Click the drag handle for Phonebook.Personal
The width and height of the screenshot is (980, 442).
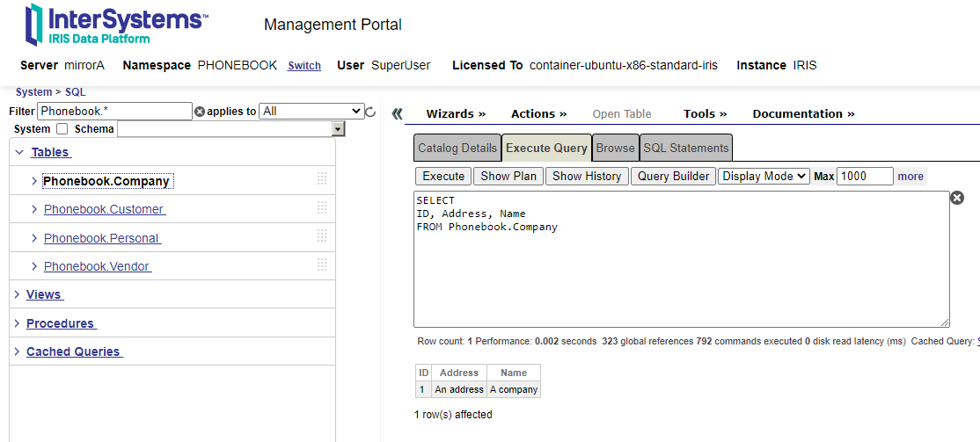[322, 236]
